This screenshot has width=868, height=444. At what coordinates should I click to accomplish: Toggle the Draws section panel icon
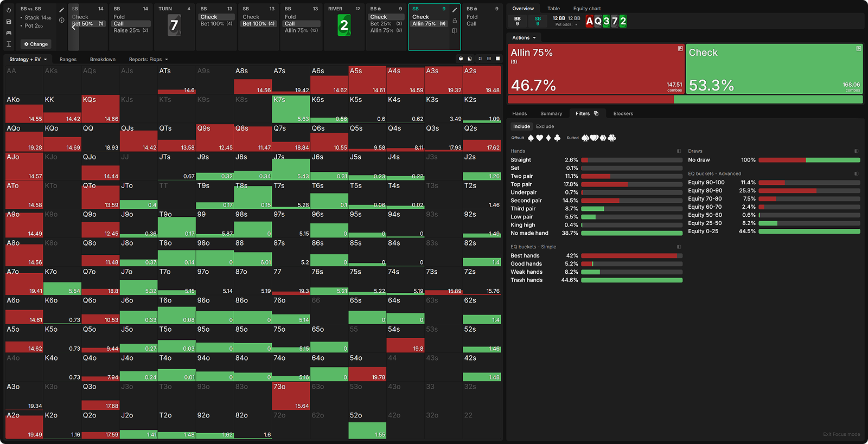[x=856, y=151]
